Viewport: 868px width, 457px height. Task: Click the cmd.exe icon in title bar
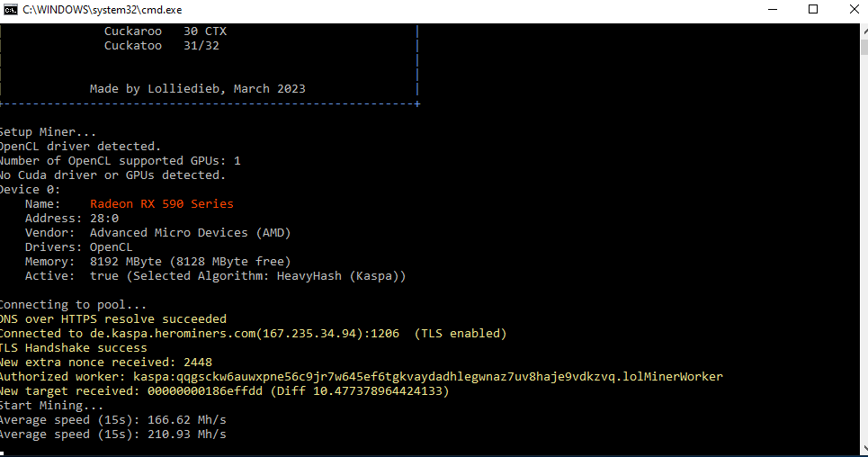[x=10, y=9]
